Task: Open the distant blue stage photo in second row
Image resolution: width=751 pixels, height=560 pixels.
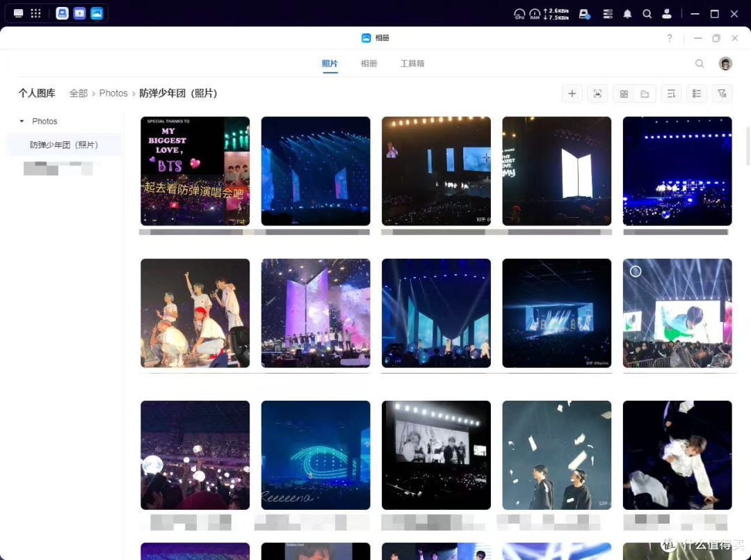Action: [x=556, y=313]
